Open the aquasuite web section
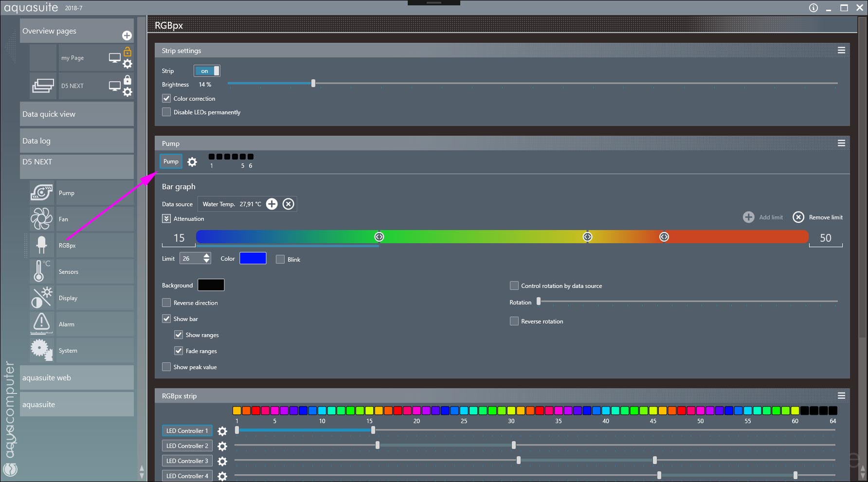Screen dimensions: 868x482 click(76, 378)
